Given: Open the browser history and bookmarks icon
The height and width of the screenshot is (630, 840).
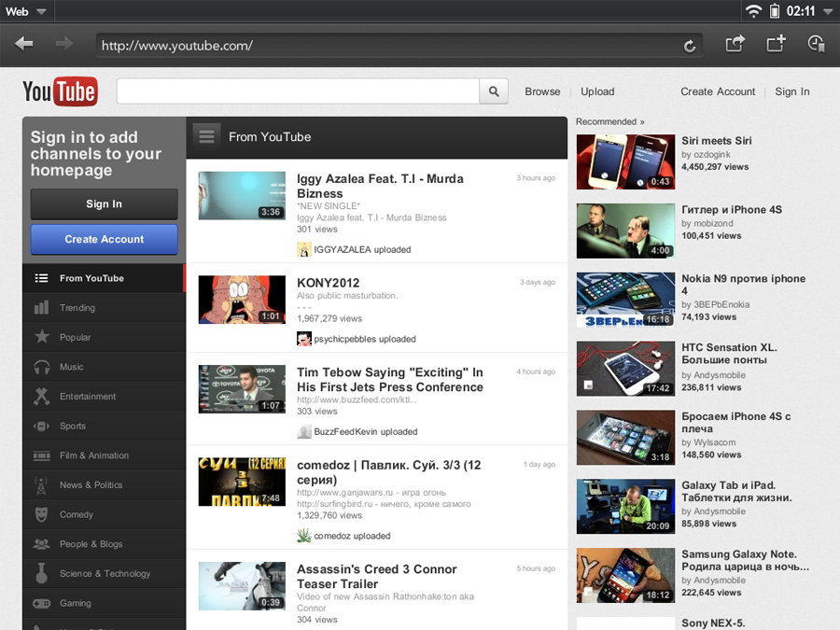Looking at the screenshot, I should click(816, 44).
